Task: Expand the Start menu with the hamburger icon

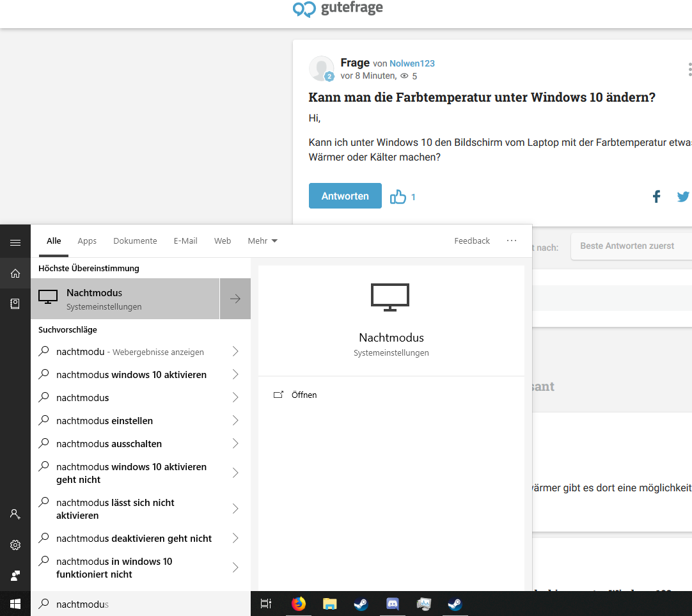Action: pos(15,241)
